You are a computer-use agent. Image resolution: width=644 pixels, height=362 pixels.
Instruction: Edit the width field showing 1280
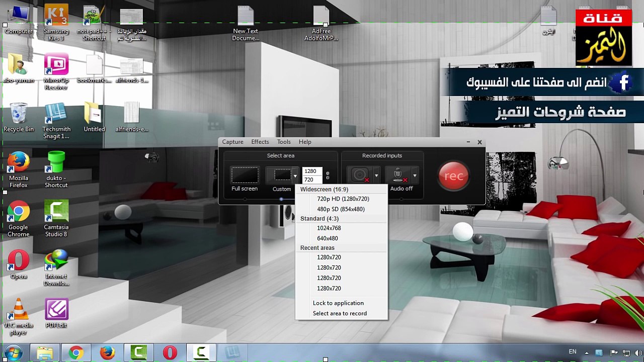pos(312,171)
